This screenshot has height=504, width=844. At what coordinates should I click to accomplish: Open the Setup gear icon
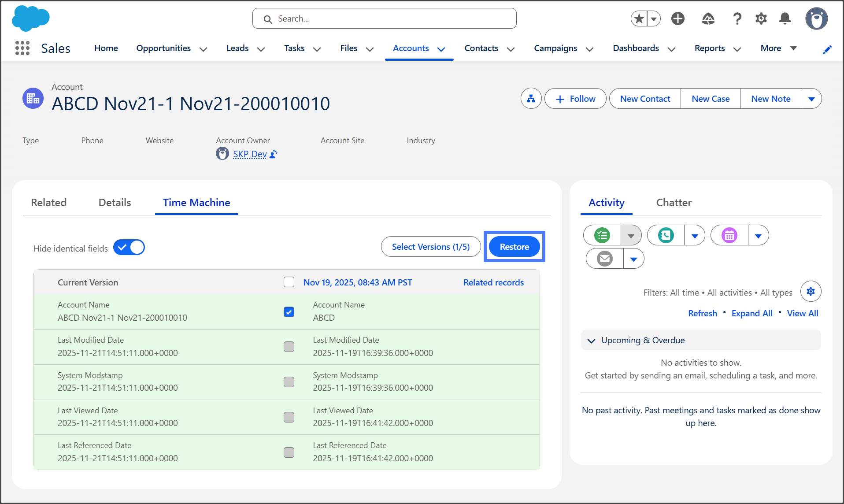(x=761, y=19)
